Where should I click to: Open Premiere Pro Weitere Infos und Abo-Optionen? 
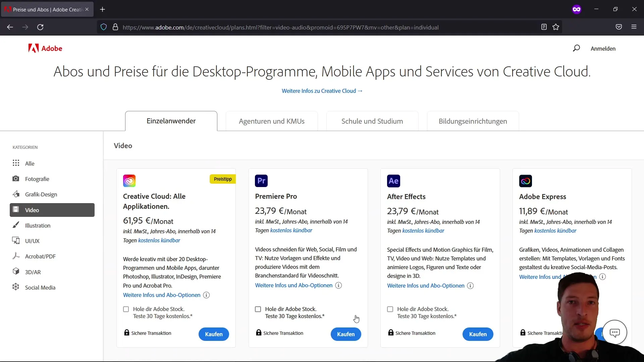[x=294, y=285]
